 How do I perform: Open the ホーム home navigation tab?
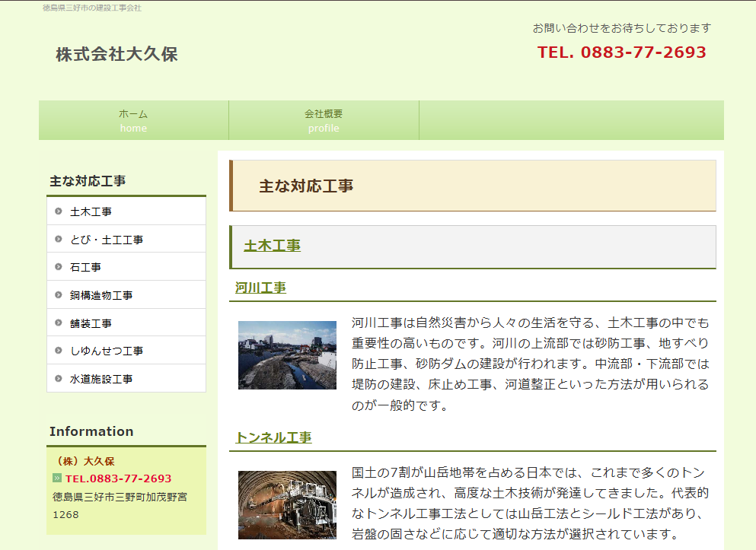[x=133, y=120]
